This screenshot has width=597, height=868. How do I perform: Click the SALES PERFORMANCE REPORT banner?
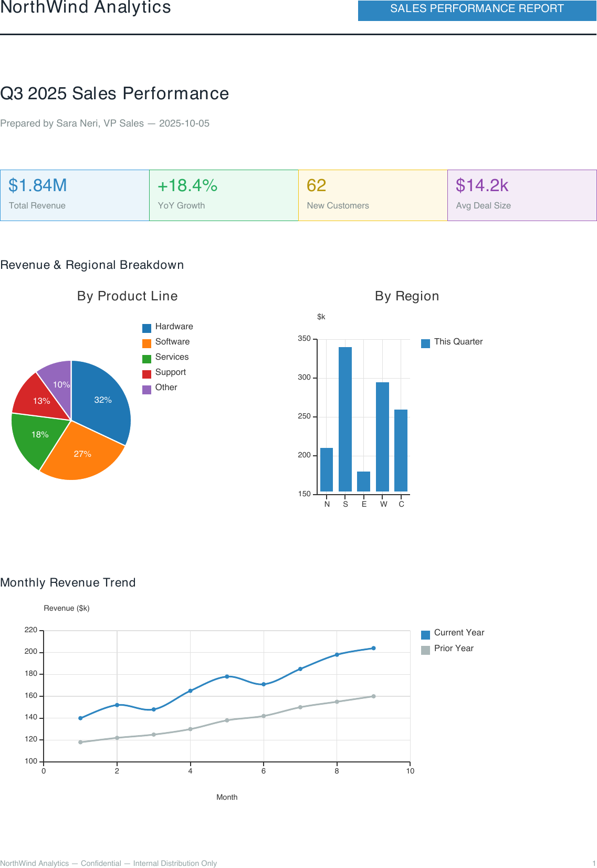click(477, 10)
